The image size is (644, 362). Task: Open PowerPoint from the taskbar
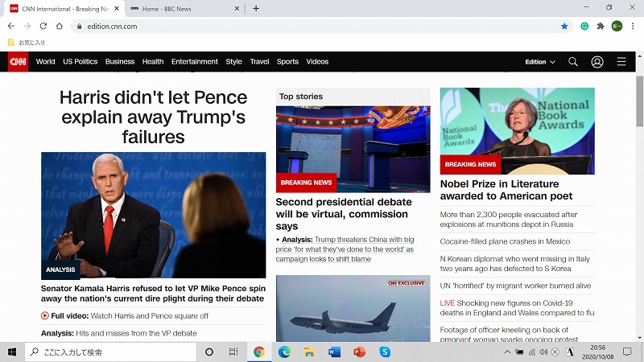359,352
